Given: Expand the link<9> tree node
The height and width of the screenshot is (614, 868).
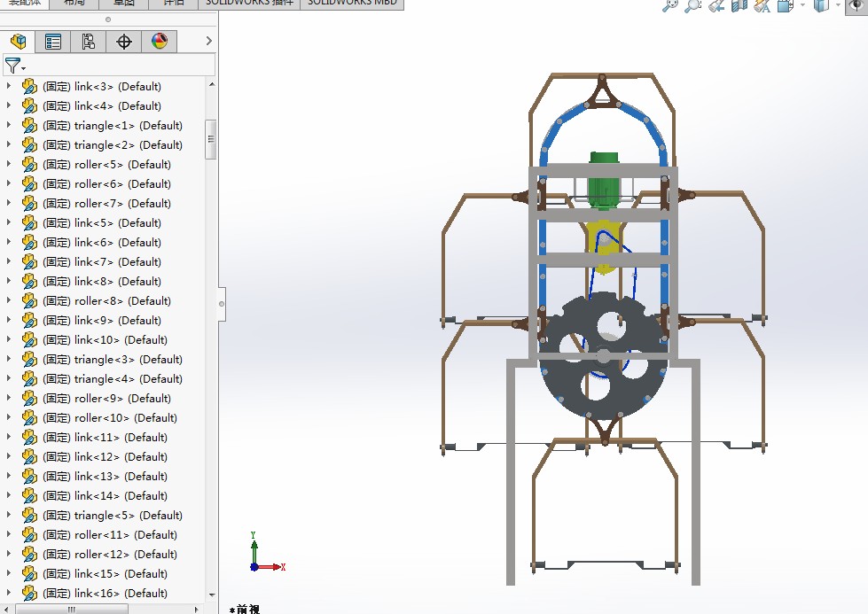Looking at the screenshot, I should point(9,319).
